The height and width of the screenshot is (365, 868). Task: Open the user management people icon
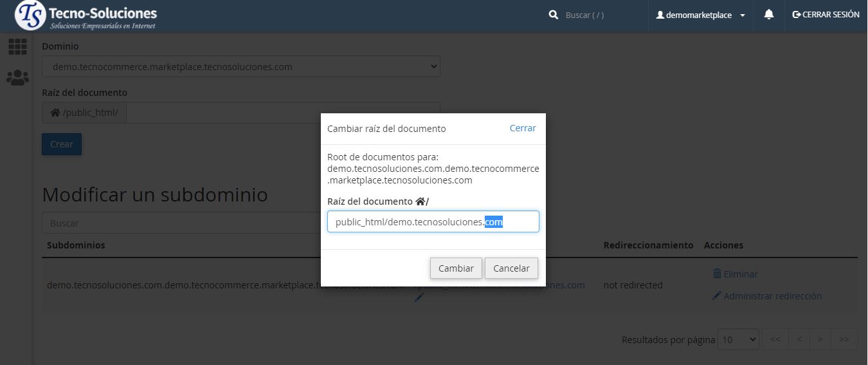pos(17,78)
